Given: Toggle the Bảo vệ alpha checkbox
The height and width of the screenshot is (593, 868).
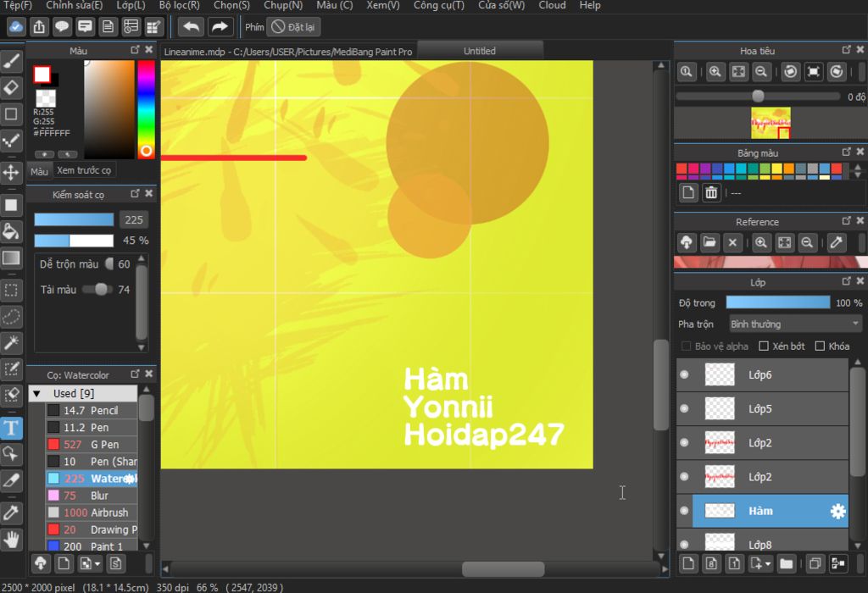Looking at the screenshot, I should (x=687, y=346).
